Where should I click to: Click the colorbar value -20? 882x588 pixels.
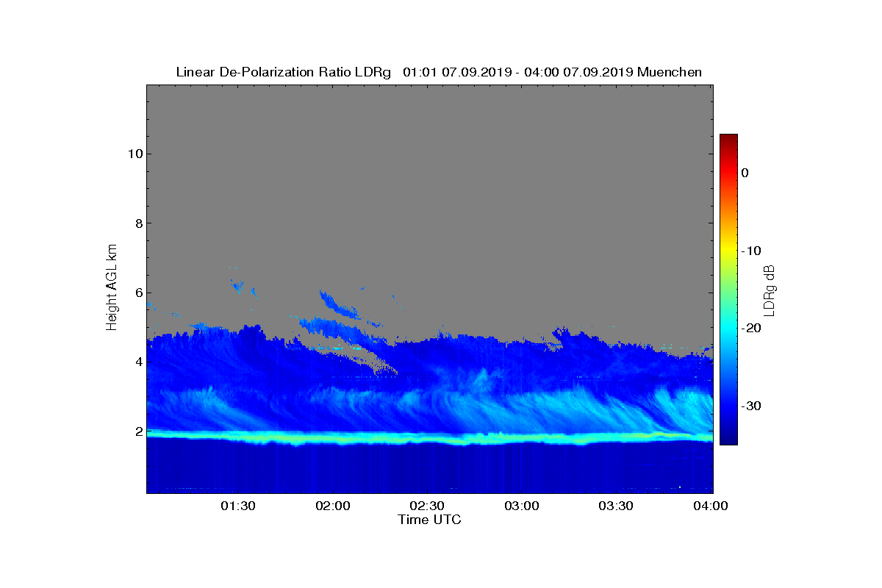[750, 329]
